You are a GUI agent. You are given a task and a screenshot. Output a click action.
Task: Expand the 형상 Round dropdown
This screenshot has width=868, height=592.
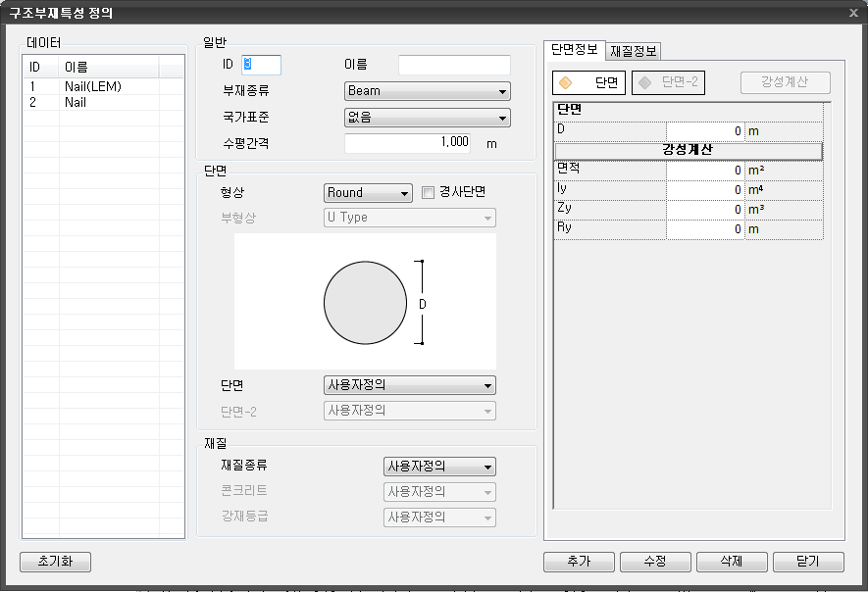pyautogui.click(x=367, y=193)
